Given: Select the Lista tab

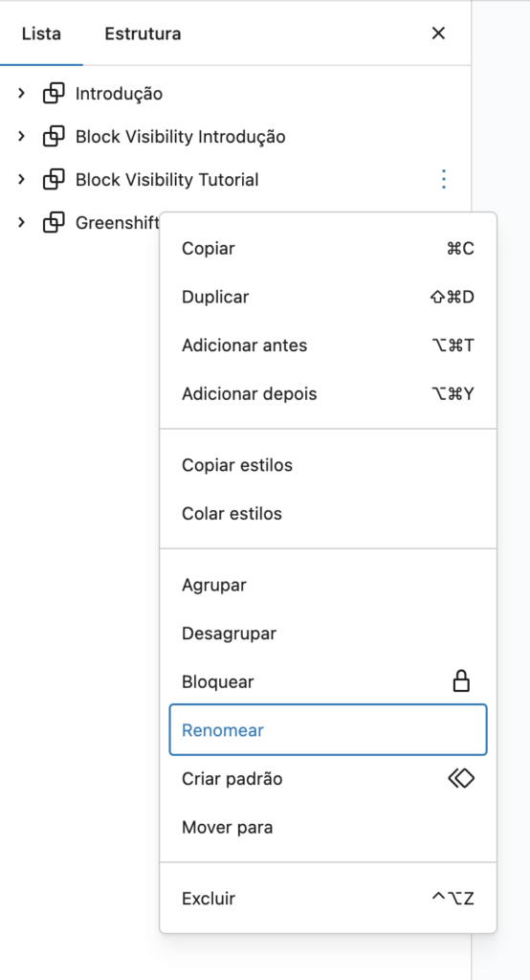Looking at the screenshot, I should (x=41, y=33).
